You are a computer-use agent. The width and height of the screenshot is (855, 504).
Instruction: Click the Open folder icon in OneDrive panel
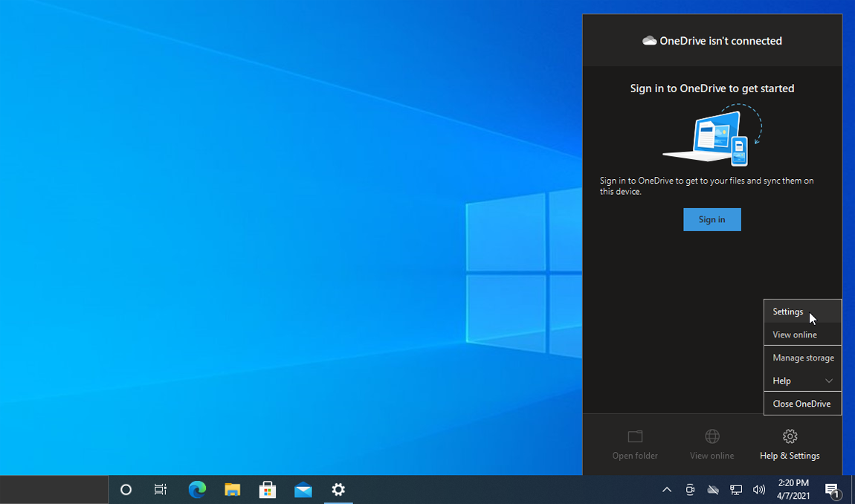pyautogui.click(x=635, y=436)
